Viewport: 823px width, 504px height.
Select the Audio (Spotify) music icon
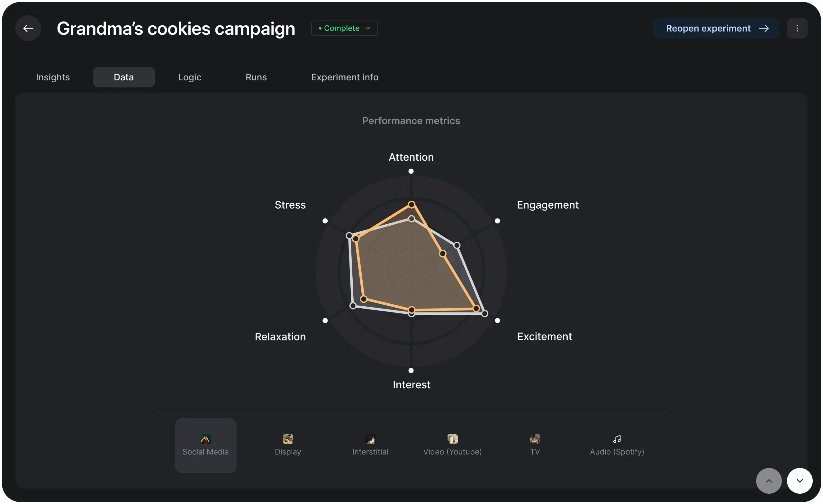[617, 439]
